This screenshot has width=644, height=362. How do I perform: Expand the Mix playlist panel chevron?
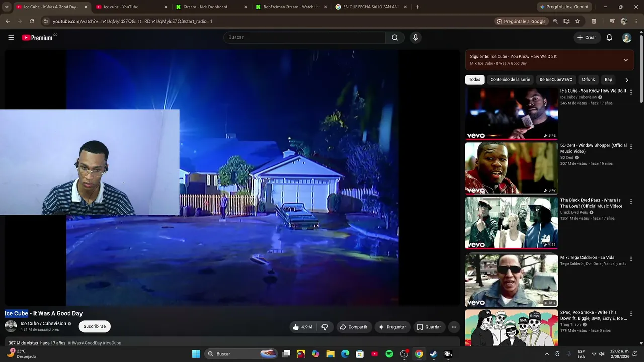click(x=625, y=60)
